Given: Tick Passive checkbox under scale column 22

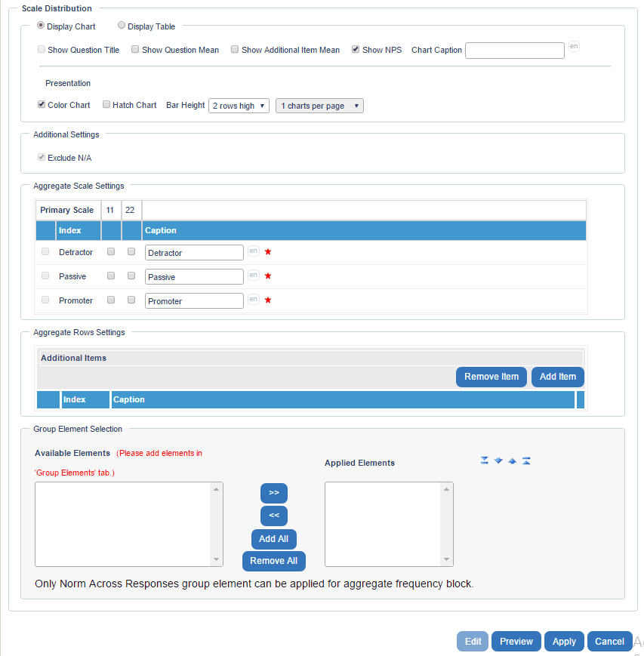Looking at the screenshot, I should tap(131, 276).
